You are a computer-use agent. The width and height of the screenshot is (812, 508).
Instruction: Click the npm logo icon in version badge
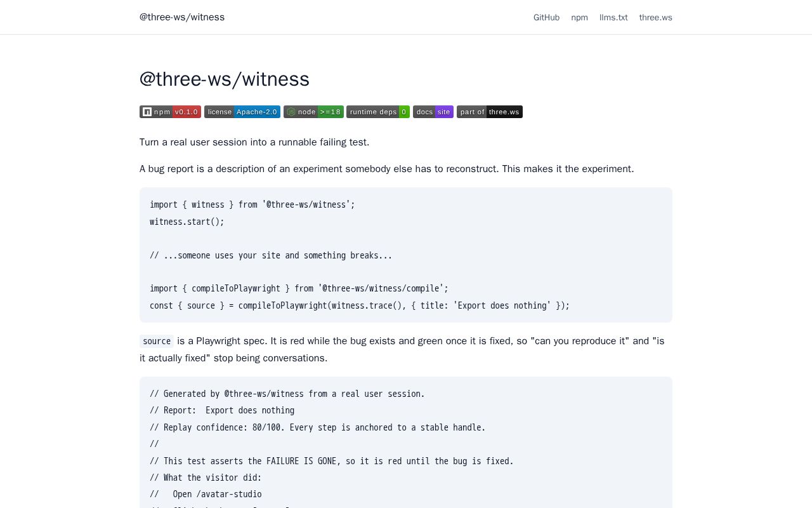tap(147, 112)
